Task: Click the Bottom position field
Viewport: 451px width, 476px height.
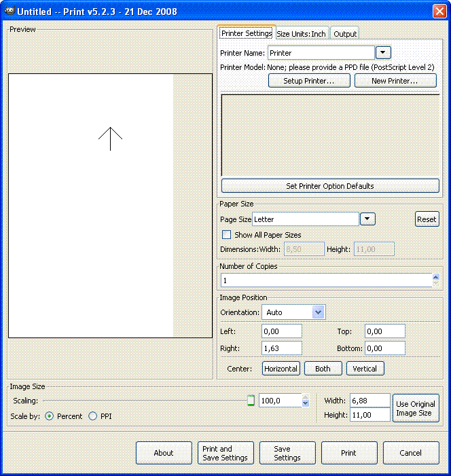Action: coord(385,348)
